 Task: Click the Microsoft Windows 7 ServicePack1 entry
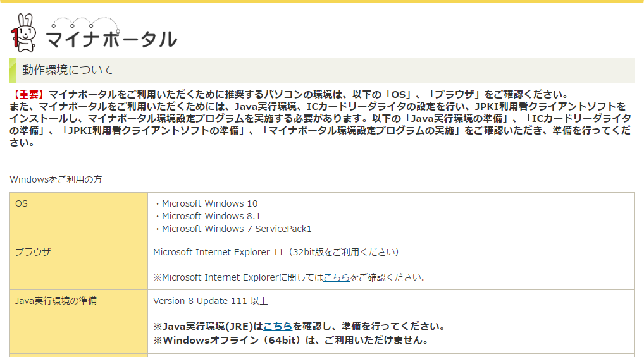click(237, 229)
